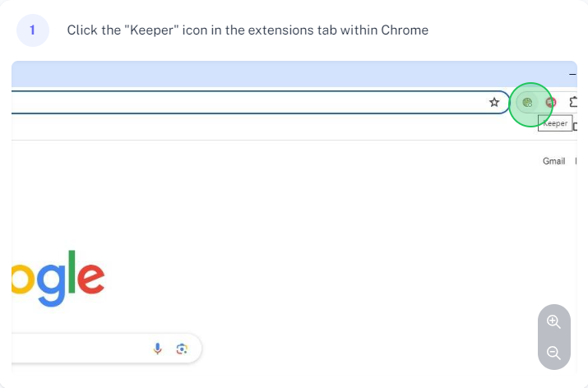Click the Keeper extension icon in the toolbar
The height and width of the screenshot is (388, 588).
tap(527, 102)
